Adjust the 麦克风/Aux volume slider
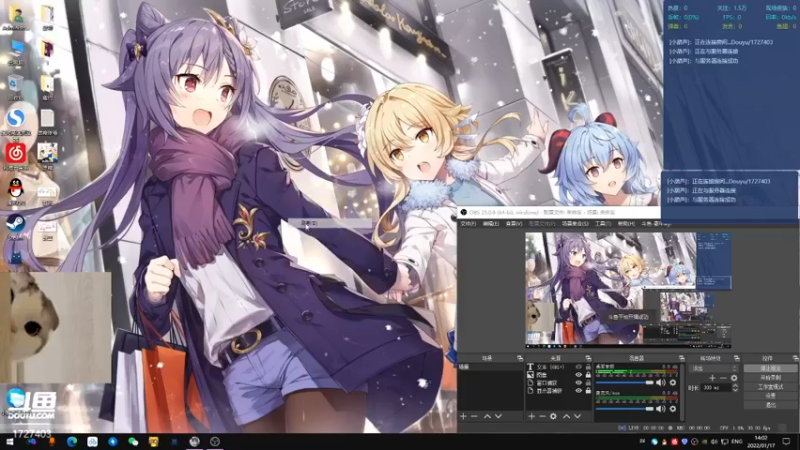 pyautogui.click(x=624, y=409)
